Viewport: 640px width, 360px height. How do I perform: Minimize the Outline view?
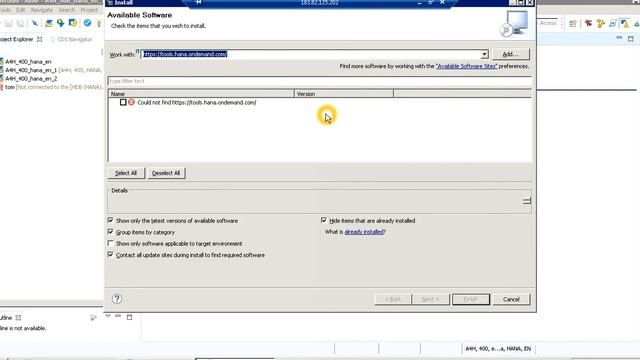click(x=118, y=316)
